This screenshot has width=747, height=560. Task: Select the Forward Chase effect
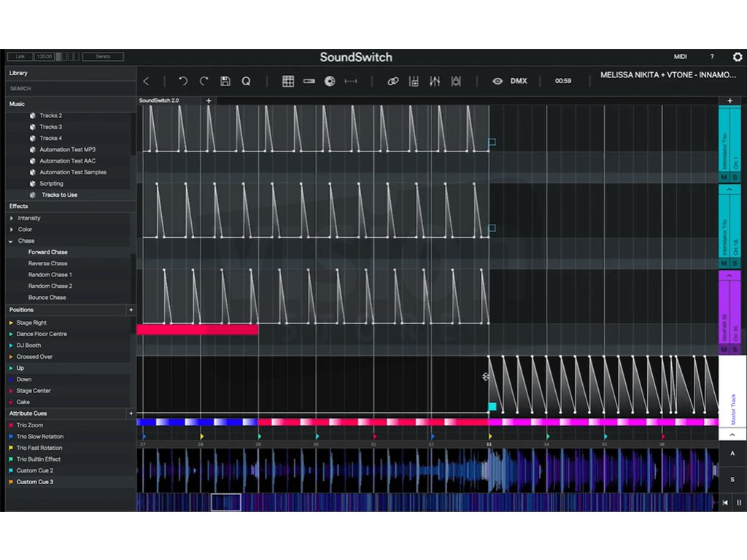coord(48,252)
